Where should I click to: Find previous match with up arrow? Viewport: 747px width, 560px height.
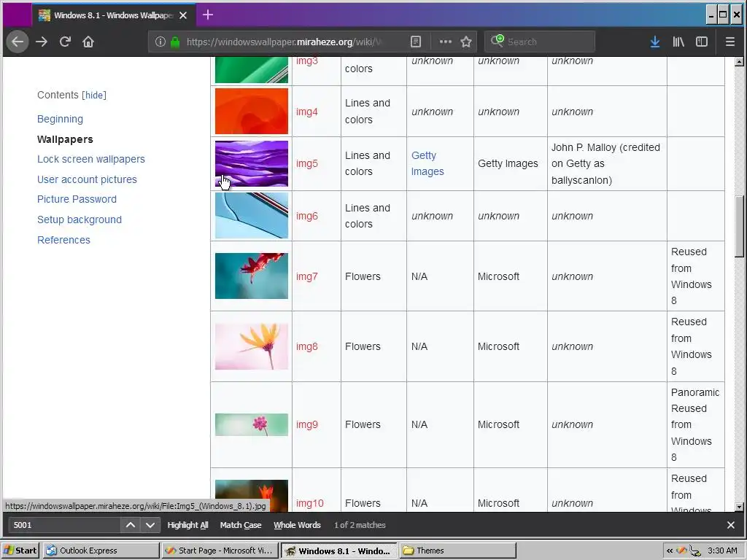(130, 525)
